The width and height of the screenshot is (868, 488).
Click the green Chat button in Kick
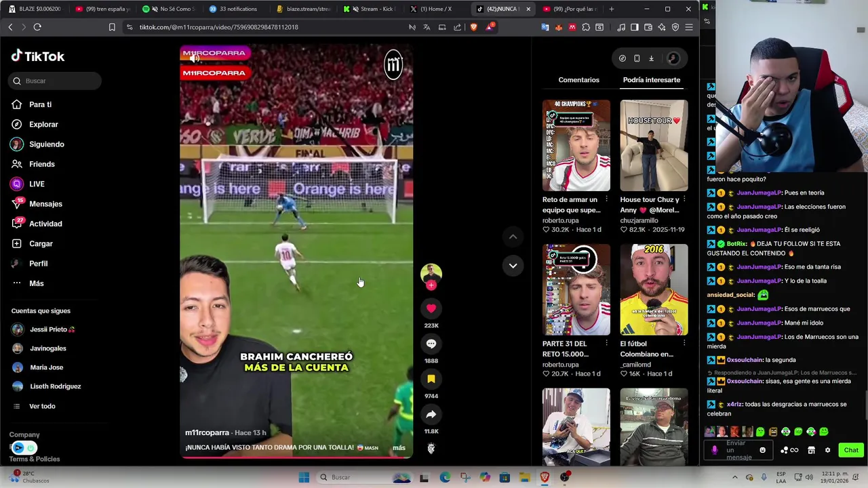[851, 450]
